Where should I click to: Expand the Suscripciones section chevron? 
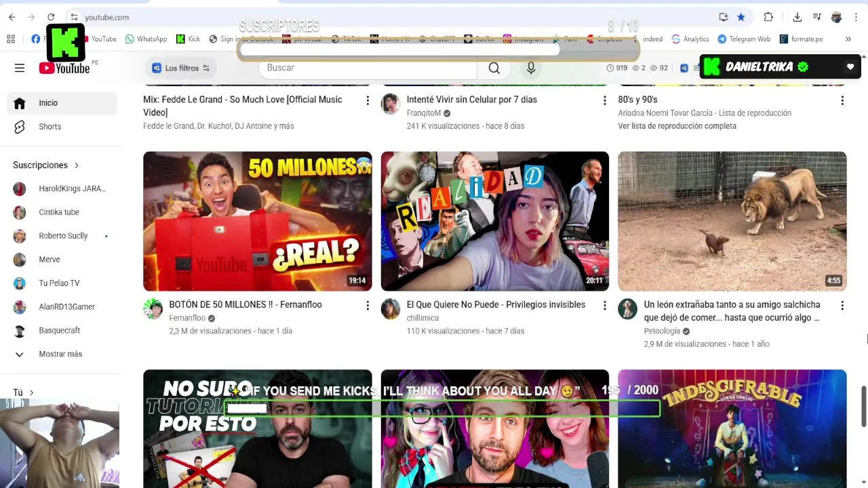77,165
